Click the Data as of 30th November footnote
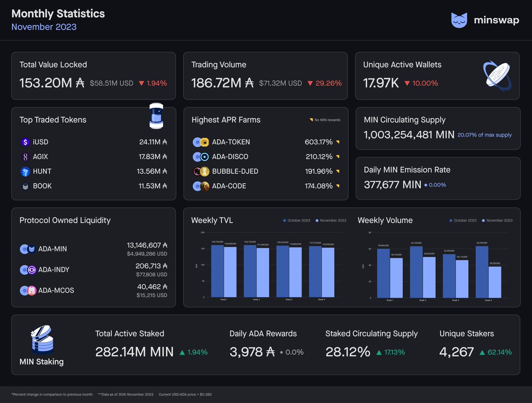This screenshot has height=403, width=532. point(125,395)
